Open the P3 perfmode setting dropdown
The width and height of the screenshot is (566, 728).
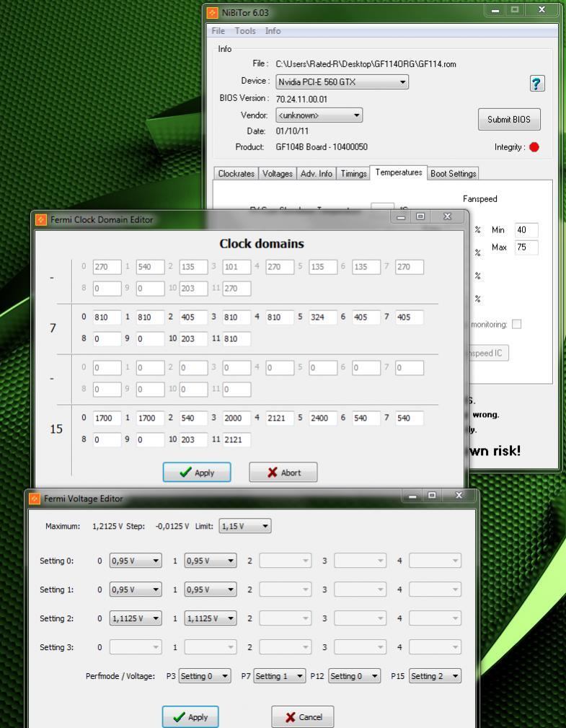(205, 676)
